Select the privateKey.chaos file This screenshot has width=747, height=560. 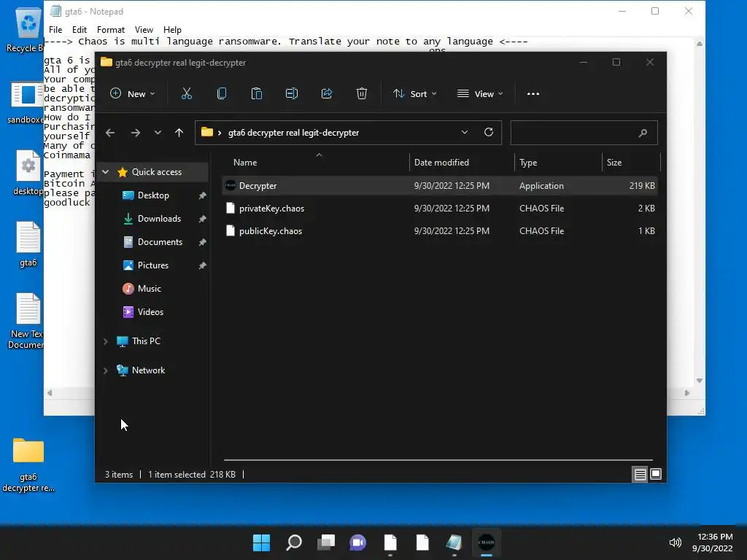coord(439,208)
